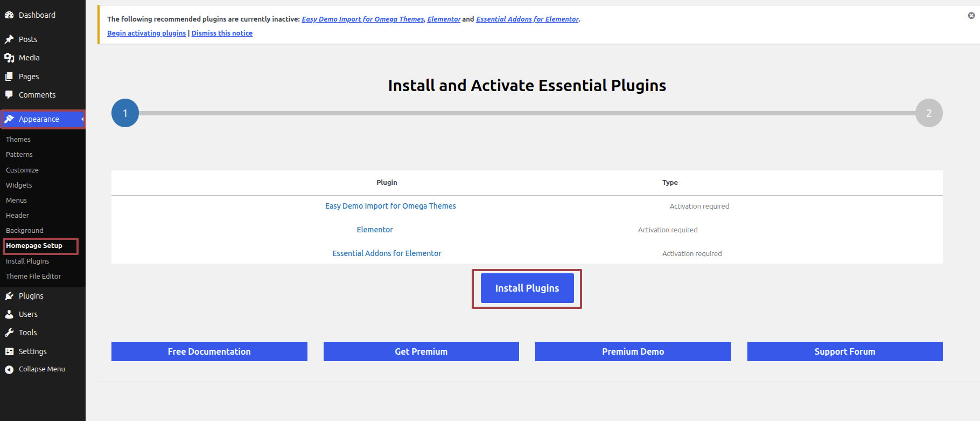Dismiss the notice with the X icon
This screenshot has height=421, width=980.
(971, 16)
